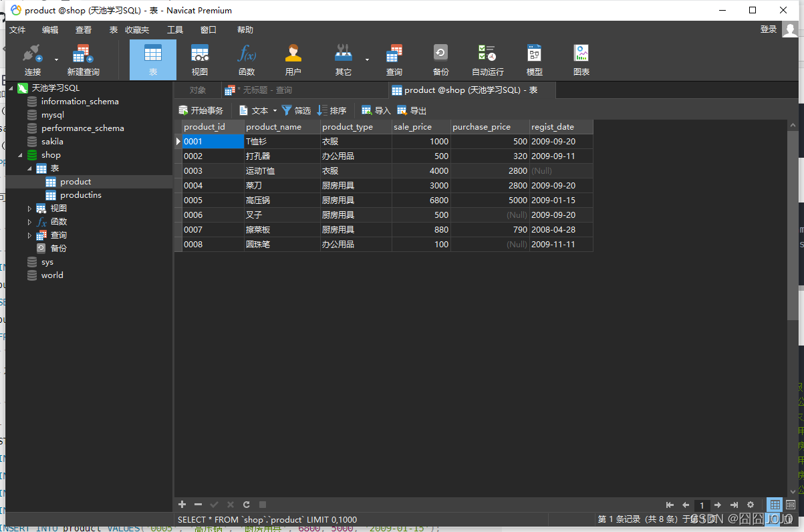Refresh the table with the refresh icon
This screenshot has width=804, height=532.
coord(247,505)
